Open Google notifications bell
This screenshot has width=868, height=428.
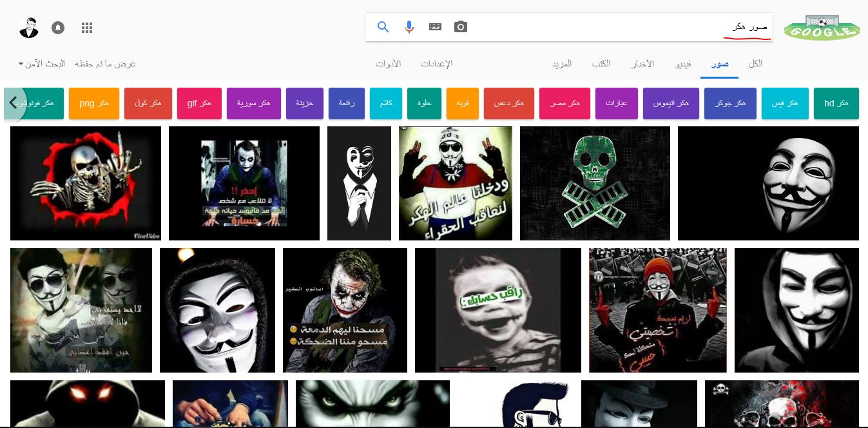point(58,28)
